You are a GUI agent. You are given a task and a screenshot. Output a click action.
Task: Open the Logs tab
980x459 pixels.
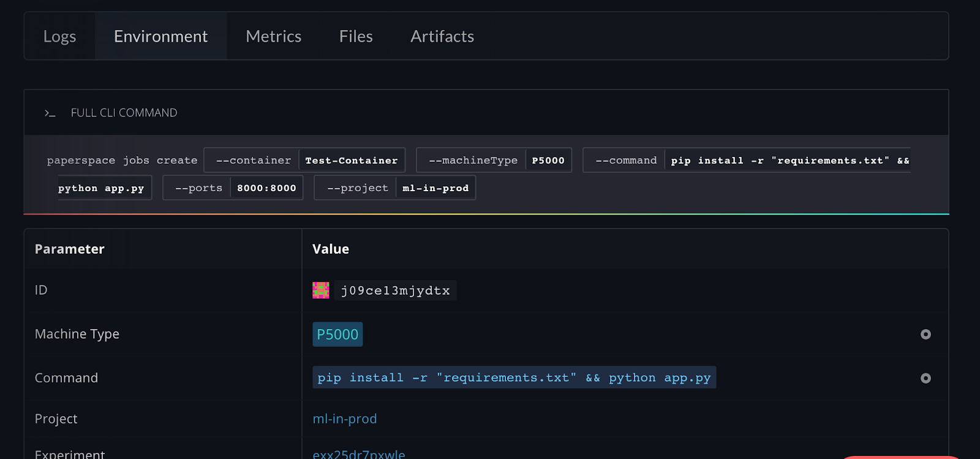point(59,37)
